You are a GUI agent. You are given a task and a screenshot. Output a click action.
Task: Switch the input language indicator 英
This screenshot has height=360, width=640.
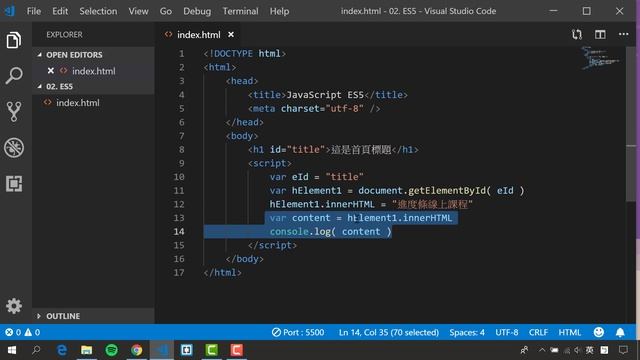589,350
